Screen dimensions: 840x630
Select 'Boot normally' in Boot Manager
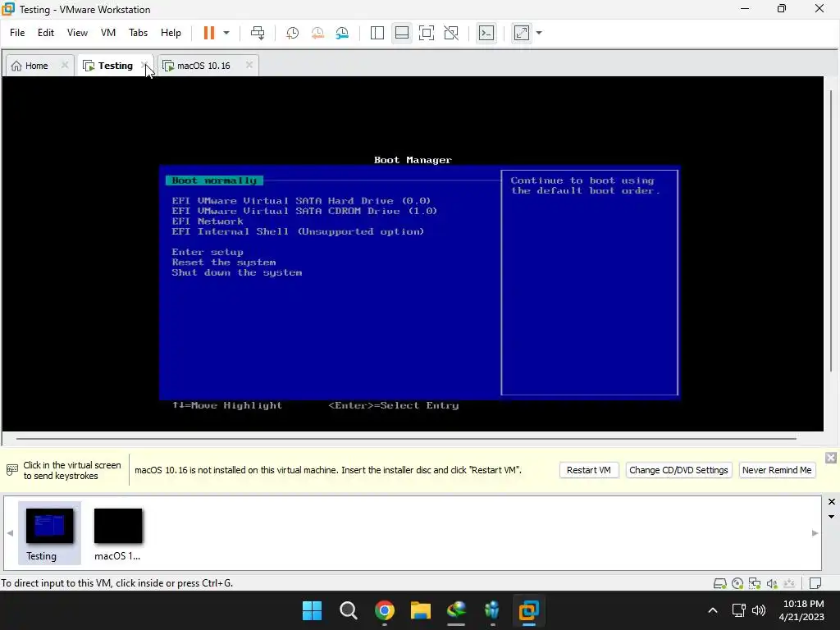(x=214, y=180)
